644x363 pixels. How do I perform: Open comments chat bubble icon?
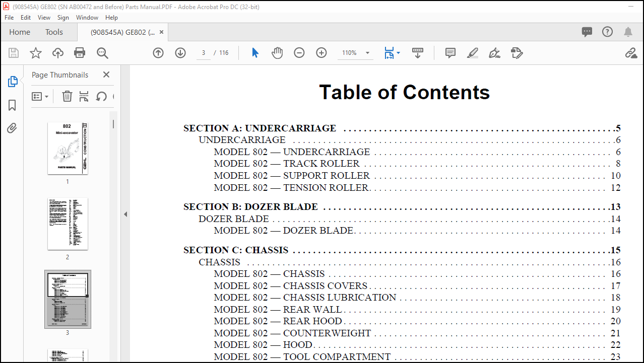[587, 32]
